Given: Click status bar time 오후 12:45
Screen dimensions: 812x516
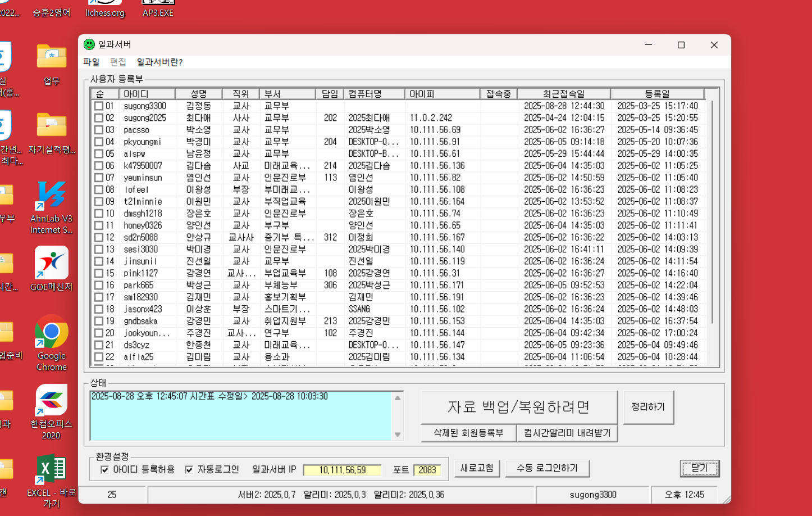Looking at the screenshot, I should tap(685, 495).
